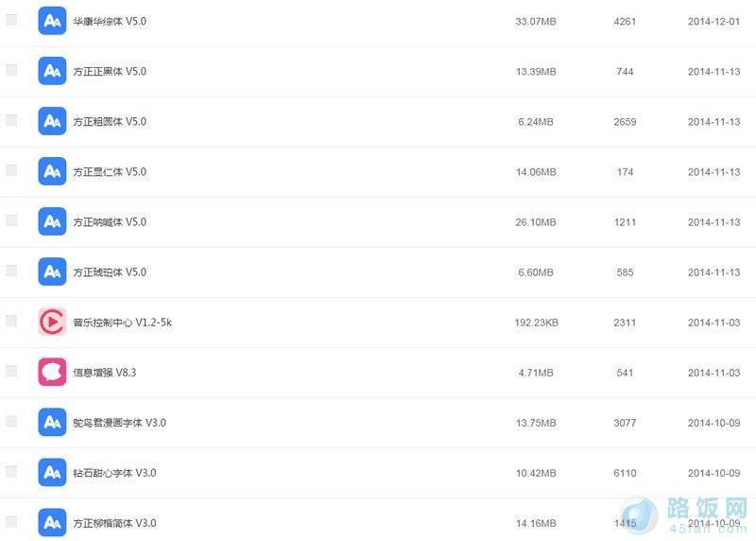Screen dimensions: 756x541
Task: Click the 192.23KB size of 音乐控制中心
Action: click(x=536, y=323)
